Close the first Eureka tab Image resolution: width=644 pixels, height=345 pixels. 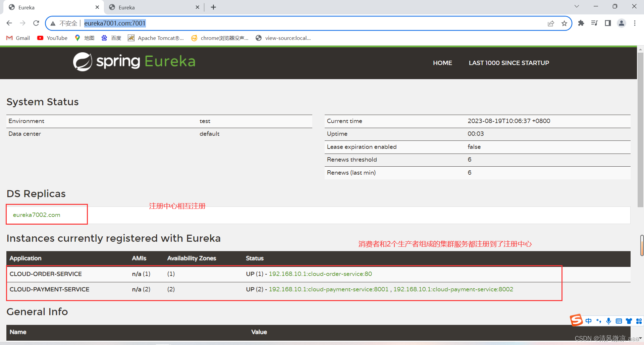97,7
